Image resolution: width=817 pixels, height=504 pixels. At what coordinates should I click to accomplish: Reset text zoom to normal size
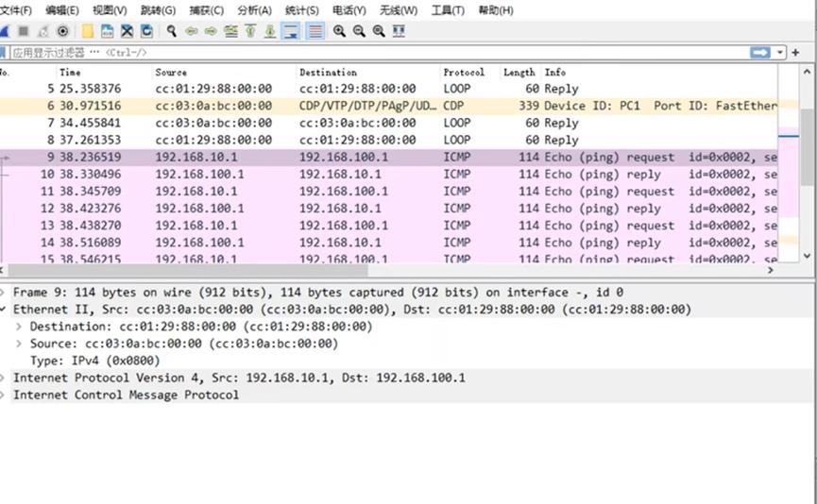click(x=379, y=31)
